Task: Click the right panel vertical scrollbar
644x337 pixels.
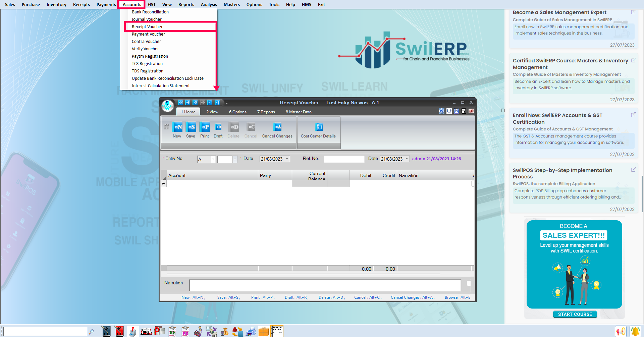Action: click(x=642, y=194)
